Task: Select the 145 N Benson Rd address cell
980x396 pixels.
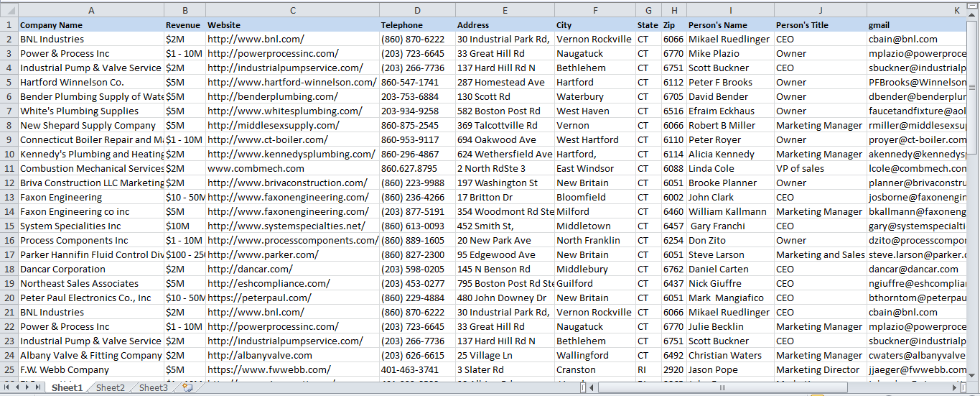Action: click(x=505, y=269)
